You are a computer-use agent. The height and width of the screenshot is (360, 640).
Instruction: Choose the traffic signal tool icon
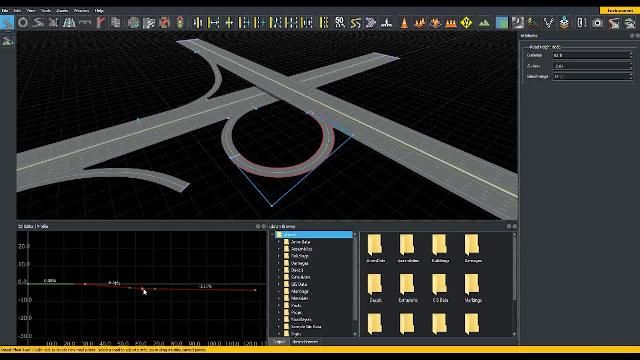(x=180, y=22)
